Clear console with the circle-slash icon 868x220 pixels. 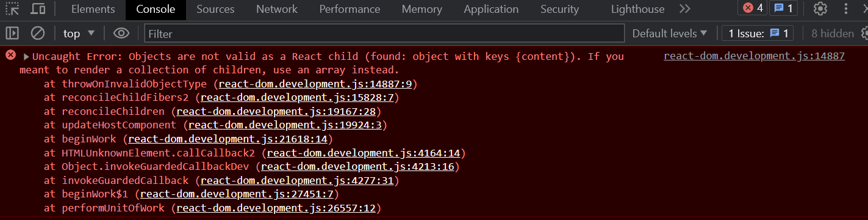[38, 33]
